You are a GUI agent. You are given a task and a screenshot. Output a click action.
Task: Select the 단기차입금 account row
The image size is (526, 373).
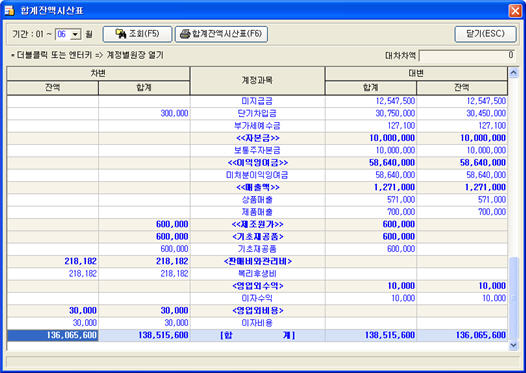pyautogui.click(x=257, y=113)
